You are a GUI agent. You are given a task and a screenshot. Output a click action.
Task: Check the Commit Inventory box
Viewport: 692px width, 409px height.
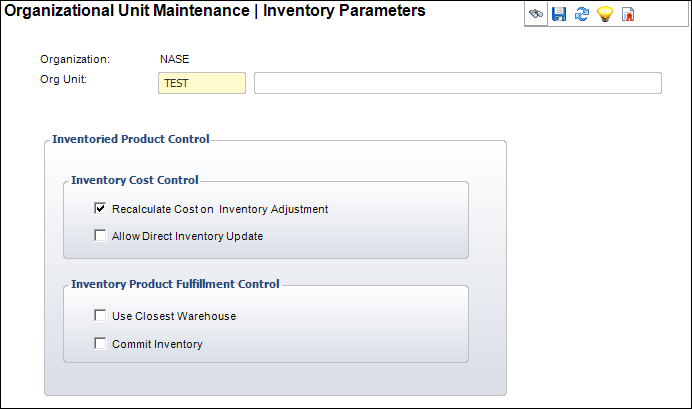coord(100,343)
